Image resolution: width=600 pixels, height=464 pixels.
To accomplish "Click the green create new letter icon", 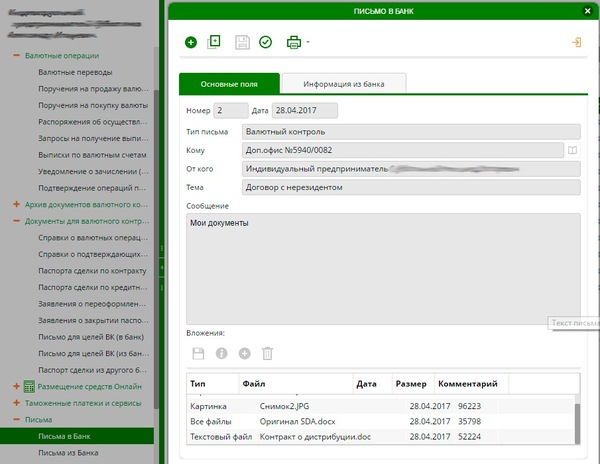I will point(191,42).
